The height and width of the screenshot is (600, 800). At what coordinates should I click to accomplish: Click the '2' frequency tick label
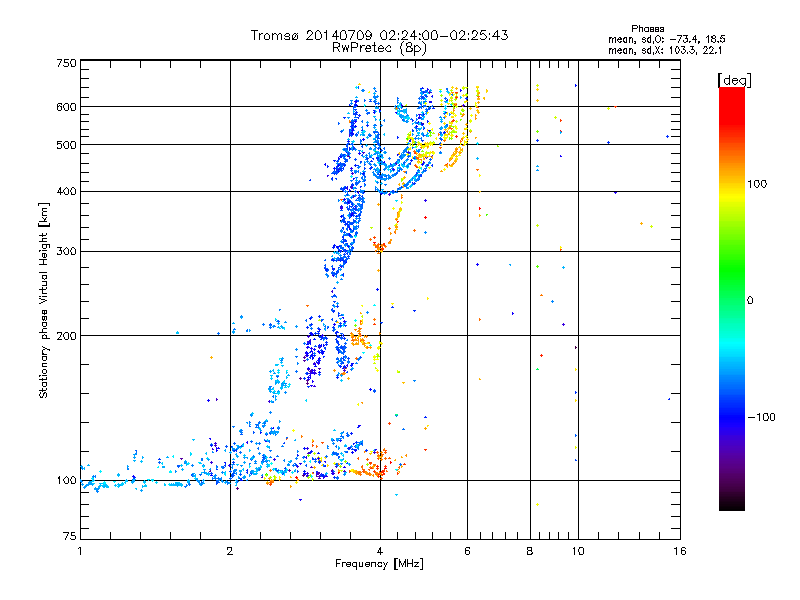230,551
